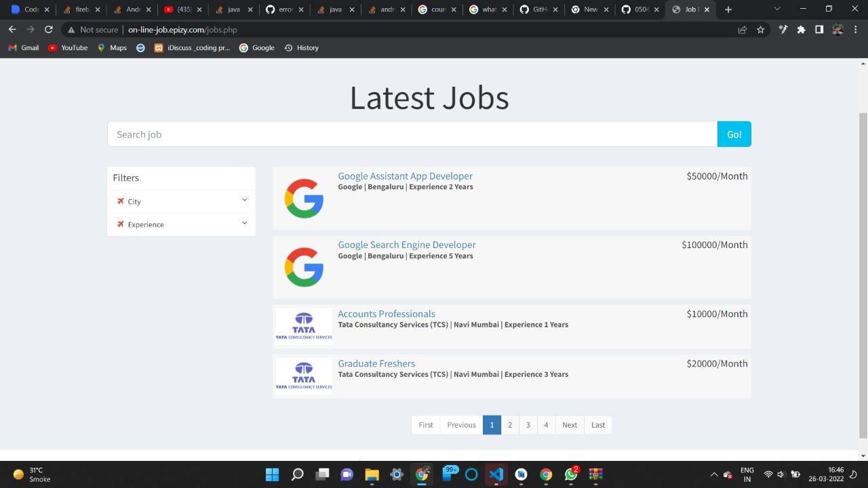Open WhatsApp from the taskbar
The width and height of the screenshot is (868, 488).
pyautogui.click(x=571, y=474)
